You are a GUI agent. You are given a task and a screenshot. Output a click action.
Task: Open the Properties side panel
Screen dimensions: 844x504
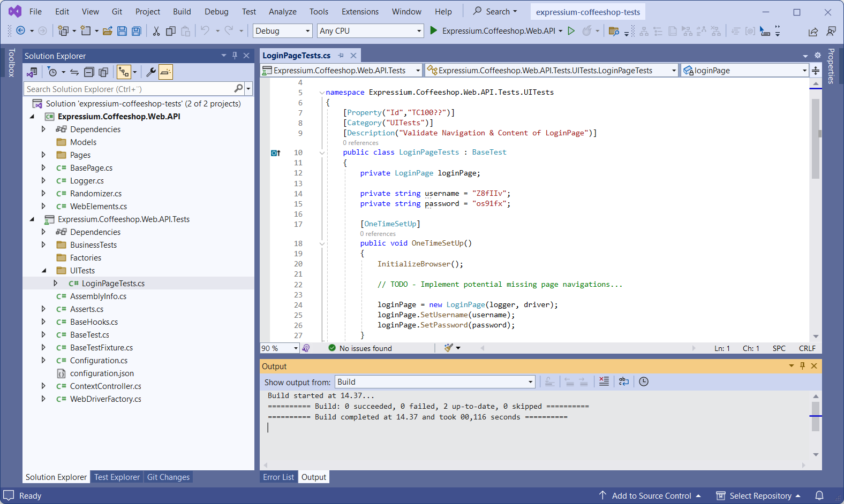[831, 66]
